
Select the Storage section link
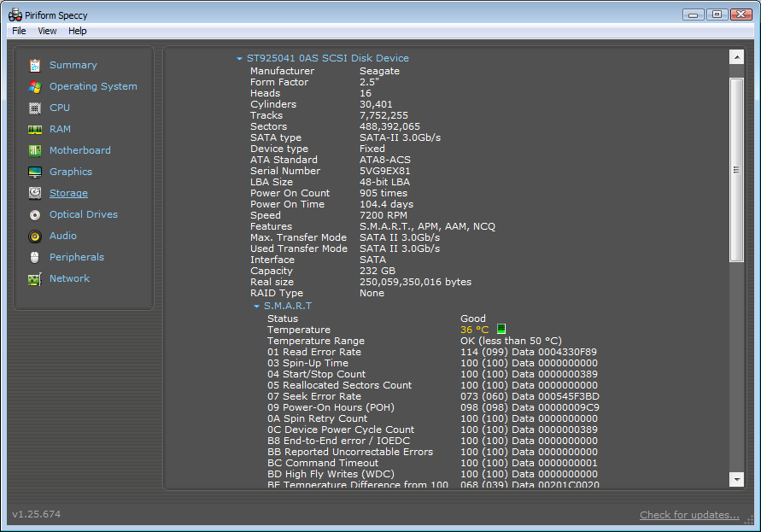[x=68, y=193]
